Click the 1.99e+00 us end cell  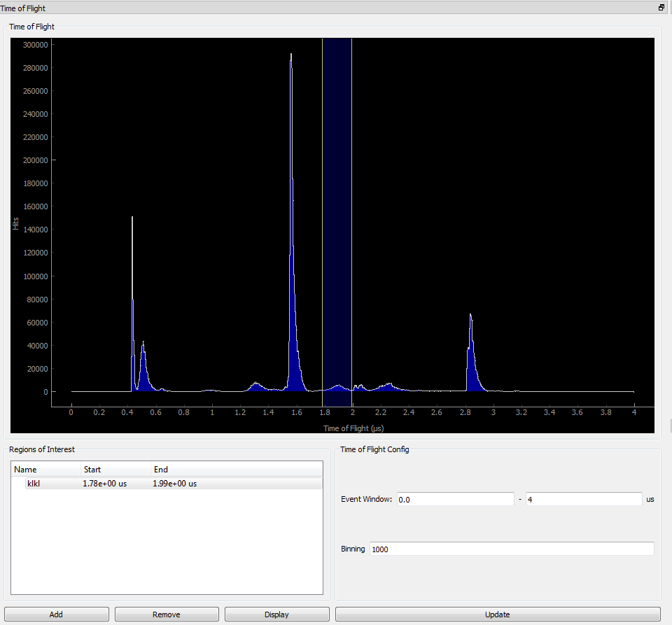(175, 484)
